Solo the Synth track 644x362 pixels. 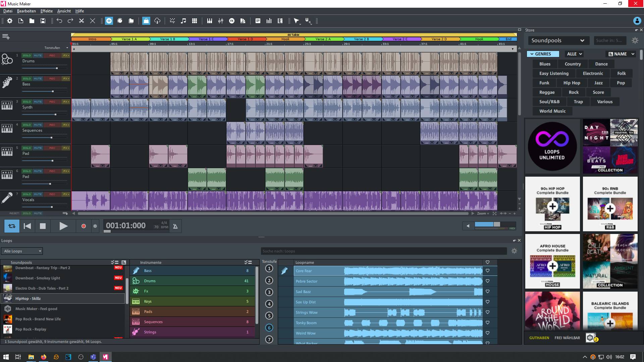pos(27,102)
